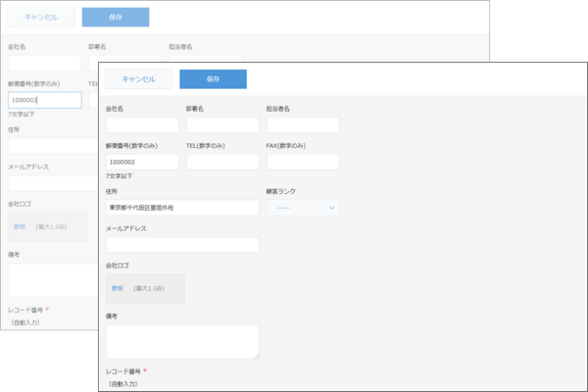Focus TEL(数字のみ) field in front window
This screenshot has height=392, width=588.
click(222, 162)
